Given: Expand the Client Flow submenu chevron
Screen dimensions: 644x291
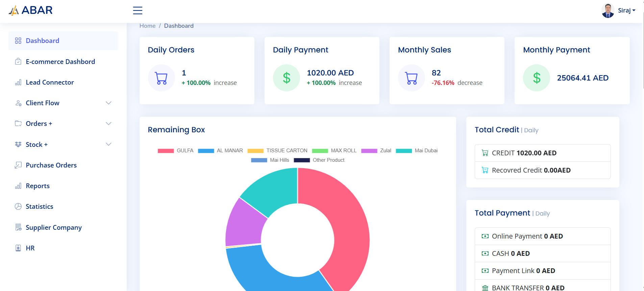Looking at the screenshot, I should (108, 103).
